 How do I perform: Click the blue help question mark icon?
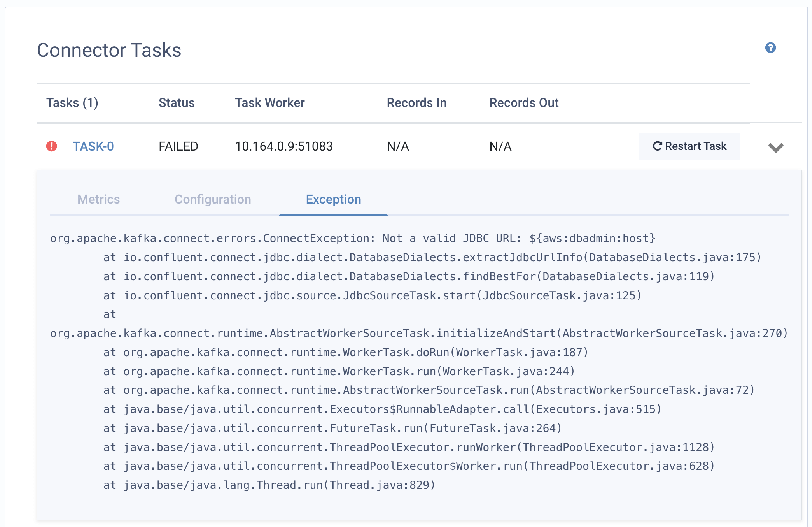pos(770,48)
